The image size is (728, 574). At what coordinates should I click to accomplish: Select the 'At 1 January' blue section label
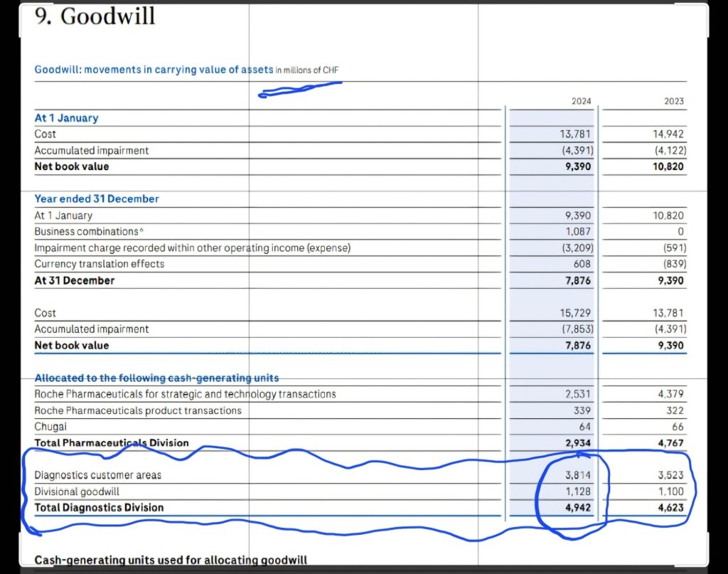pyautogui.click(x=66, y=118)
